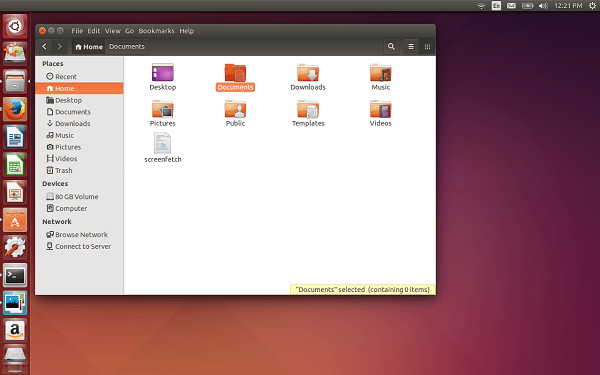Launch LibreOffice Calc from the launcher

(x=15, y=165)
